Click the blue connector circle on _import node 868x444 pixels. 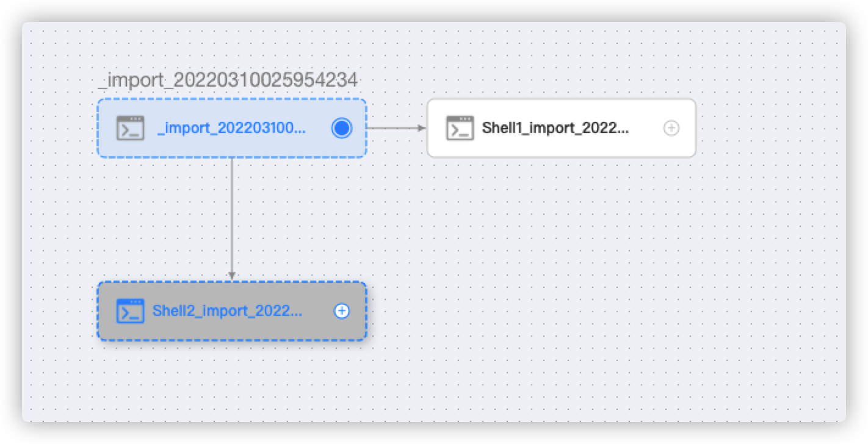point(342,128)
